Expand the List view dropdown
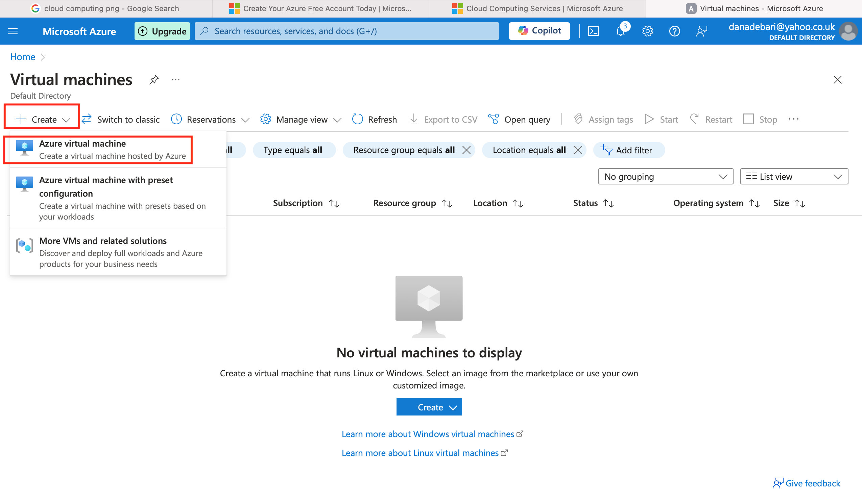The height and width of the screenshot is (504, 862). 794,176
